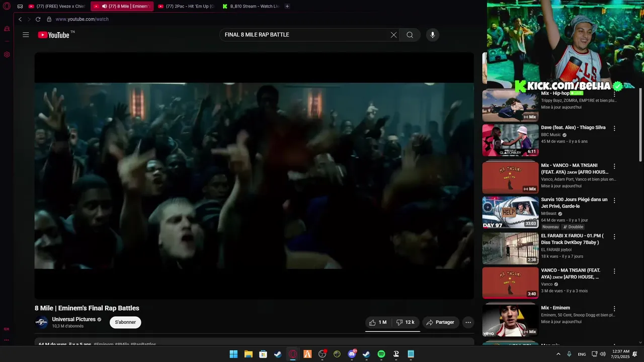Screen dimensions: 644x362
Task: Open options for Mix - Hip-hop
Action: click(614, 94)
